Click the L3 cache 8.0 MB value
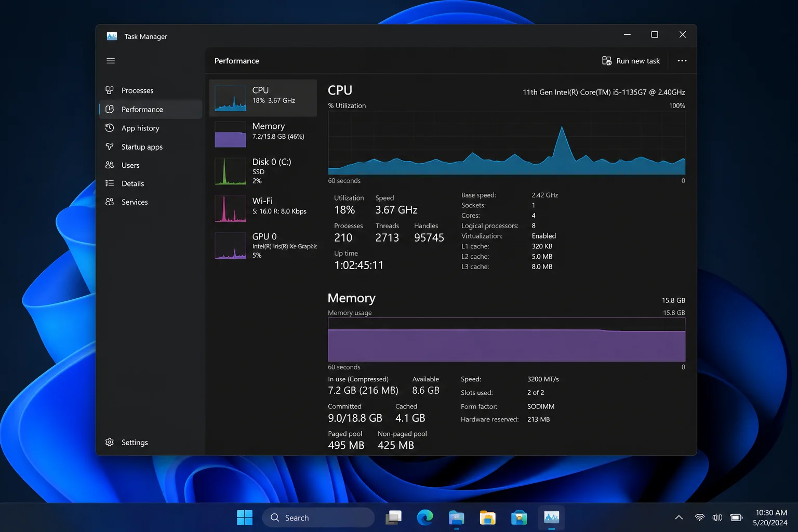The width and height of the screenshot is (798, 532). (x=542, y=267)
